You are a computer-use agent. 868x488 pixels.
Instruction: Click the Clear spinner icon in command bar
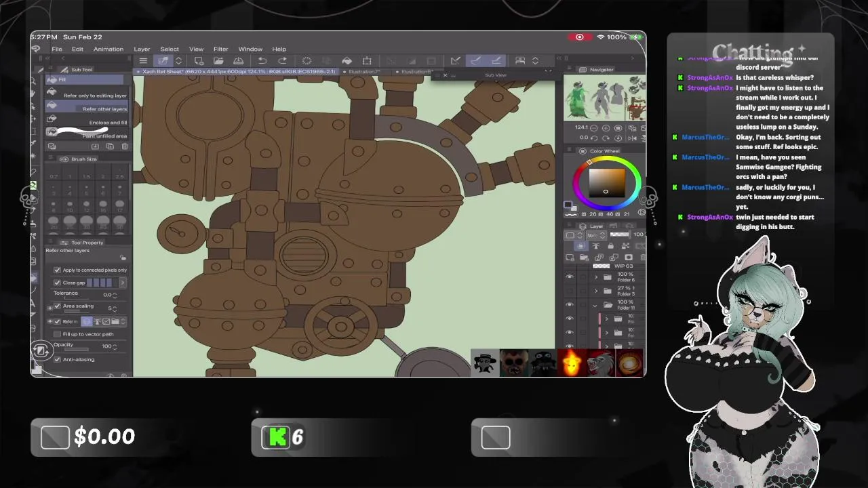307,61
